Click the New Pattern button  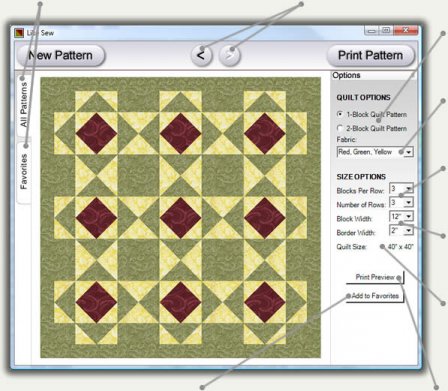tap(61, 55)
